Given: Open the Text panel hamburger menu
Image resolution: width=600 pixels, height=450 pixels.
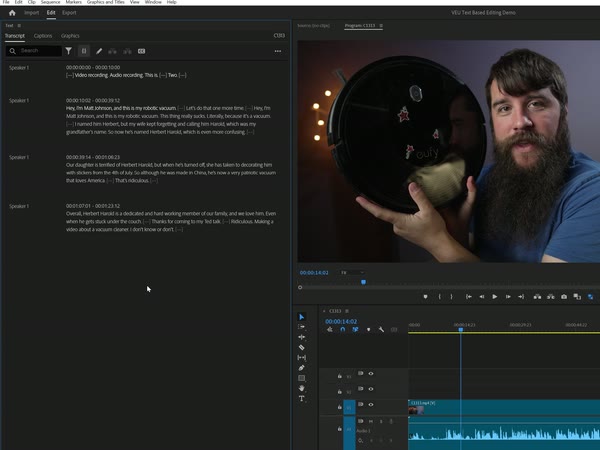Looking at the screenshot, I should click(x=19, y=26).
